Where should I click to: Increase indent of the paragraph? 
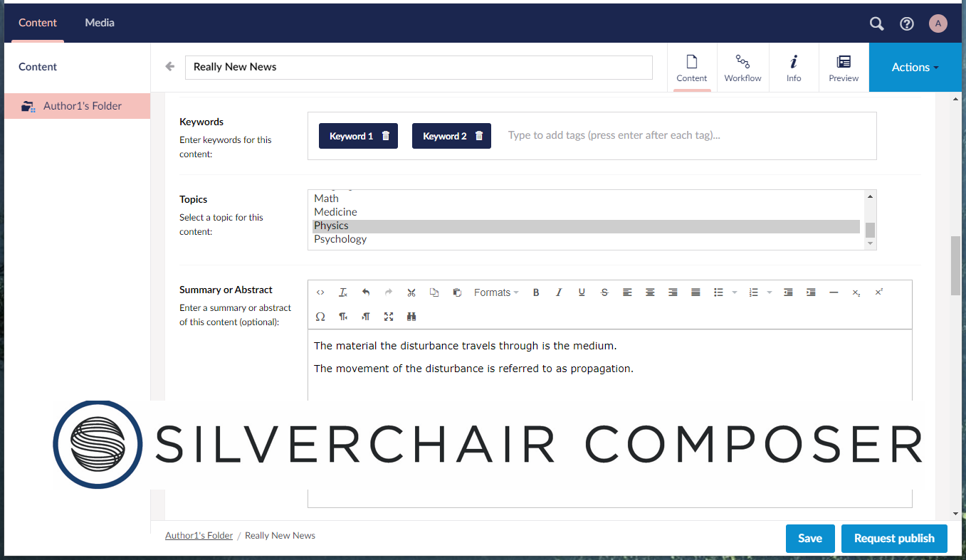tap(811, 292)
